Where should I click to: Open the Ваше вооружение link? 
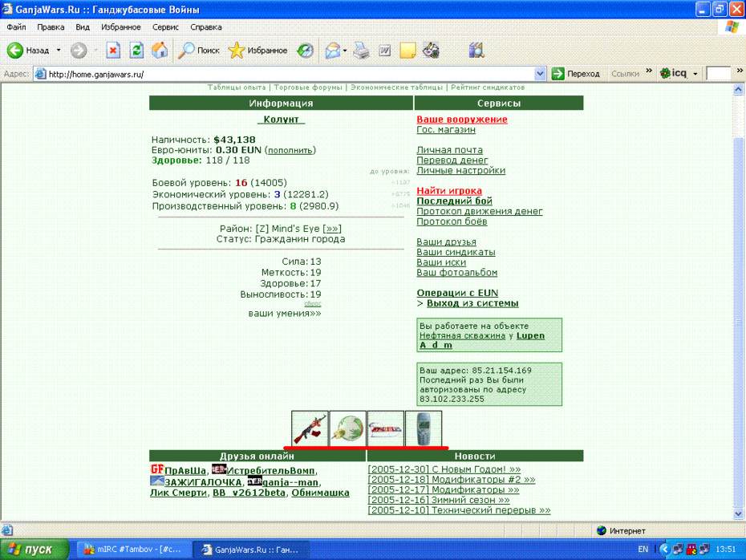[x=462, y=120]
